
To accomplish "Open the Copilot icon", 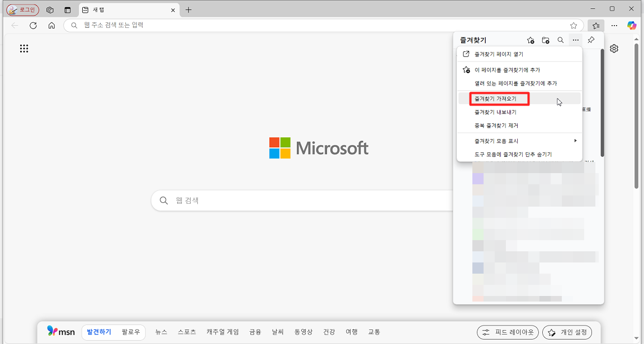I will click(x=632, y=26).
